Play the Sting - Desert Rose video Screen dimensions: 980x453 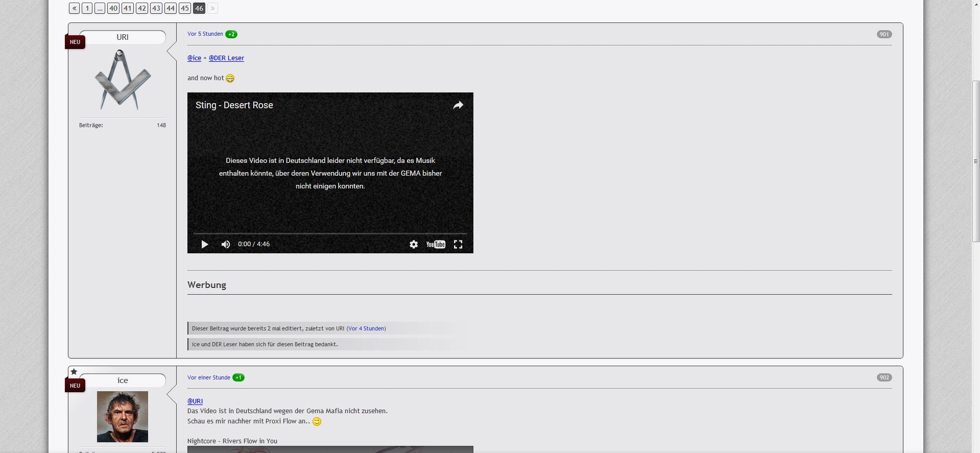point(205,244)
